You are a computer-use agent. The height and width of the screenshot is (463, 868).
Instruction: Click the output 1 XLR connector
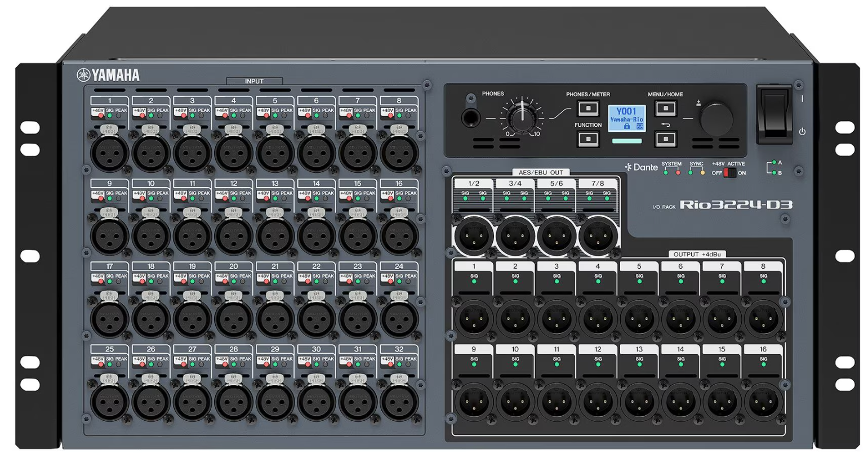474,318
